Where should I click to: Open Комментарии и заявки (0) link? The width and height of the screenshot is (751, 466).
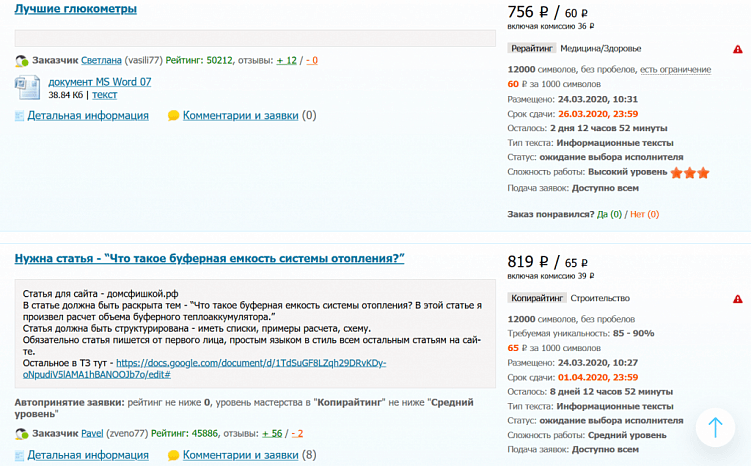240,115
